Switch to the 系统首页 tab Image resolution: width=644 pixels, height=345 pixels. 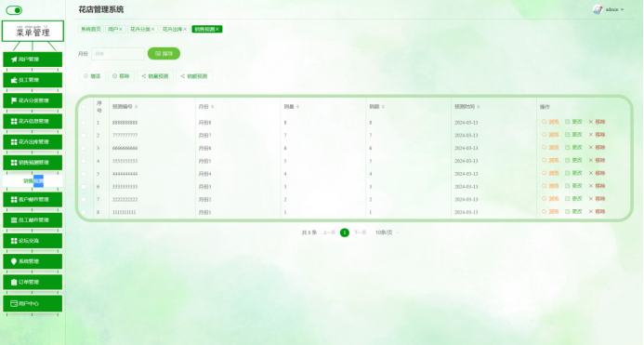click(x=90, y=29)
